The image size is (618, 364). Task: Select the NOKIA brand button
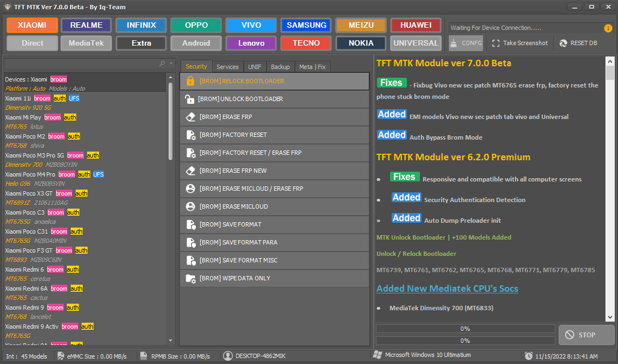point(361,43)
